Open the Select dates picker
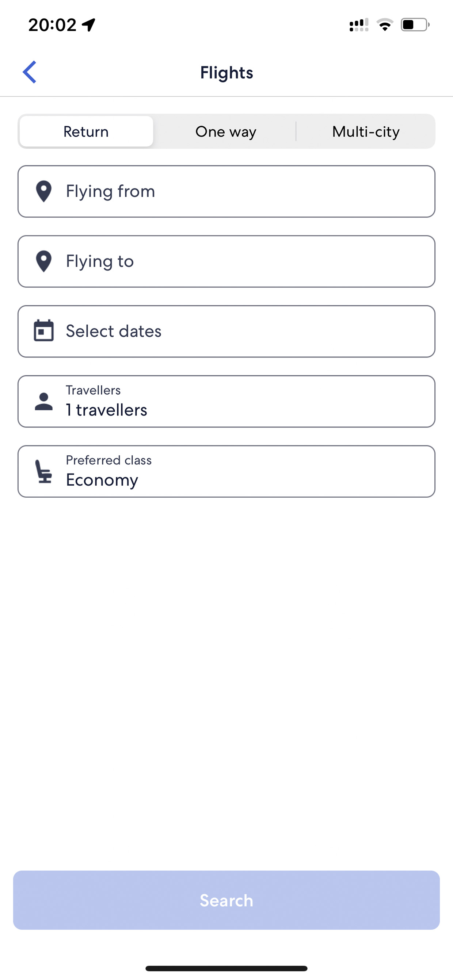This screenshot has width=453, height=980. pos(226,332)
